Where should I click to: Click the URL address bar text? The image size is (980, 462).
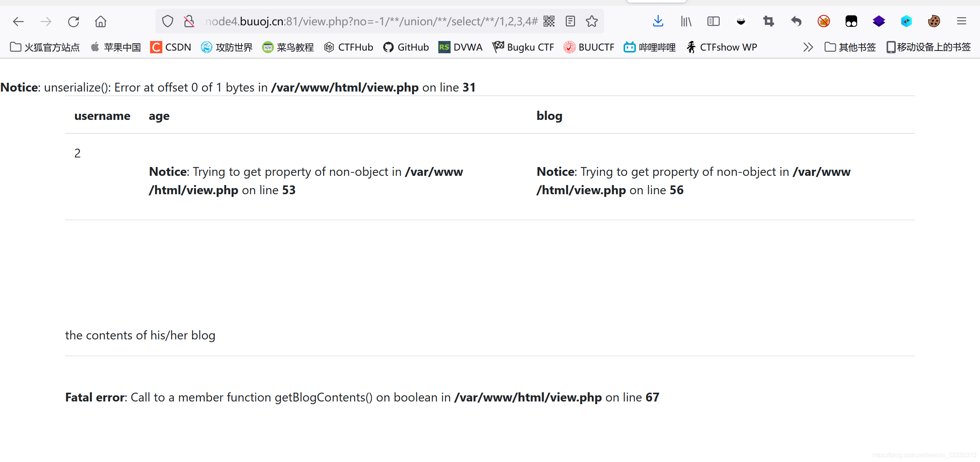371,21
